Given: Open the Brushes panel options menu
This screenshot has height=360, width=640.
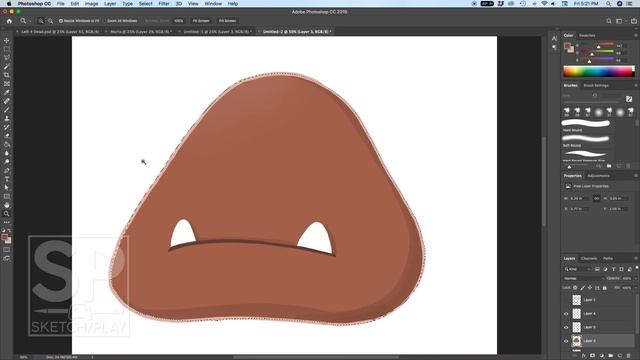Looking at the screenshot, I should coord(636,85).
